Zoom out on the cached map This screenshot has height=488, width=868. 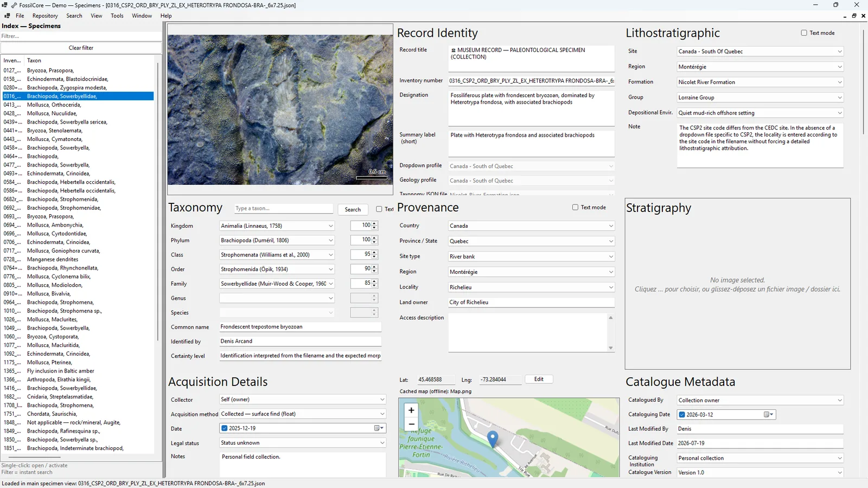[411, 424]
